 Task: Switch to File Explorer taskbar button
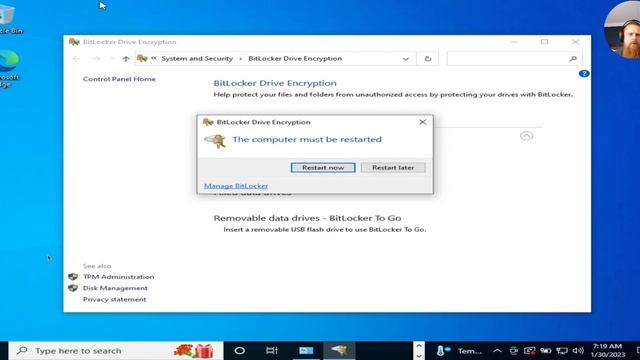306,351
